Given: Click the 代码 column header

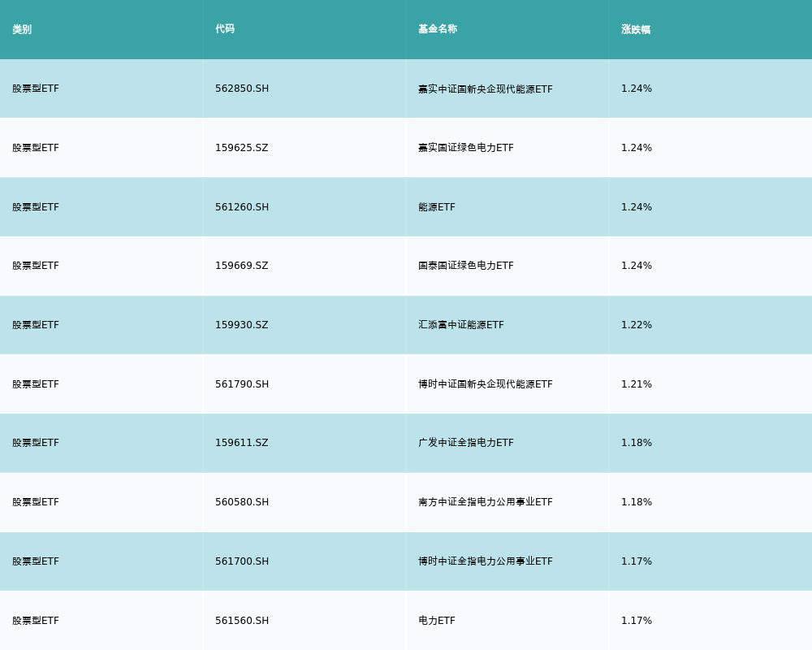Looking at the screenshot, I should tap(225, 29).
